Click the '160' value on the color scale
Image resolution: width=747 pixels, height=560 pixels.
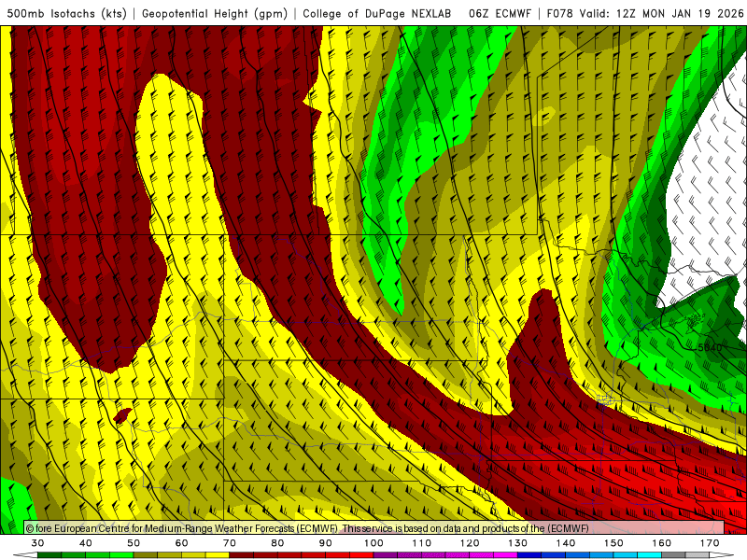(662, 543)
